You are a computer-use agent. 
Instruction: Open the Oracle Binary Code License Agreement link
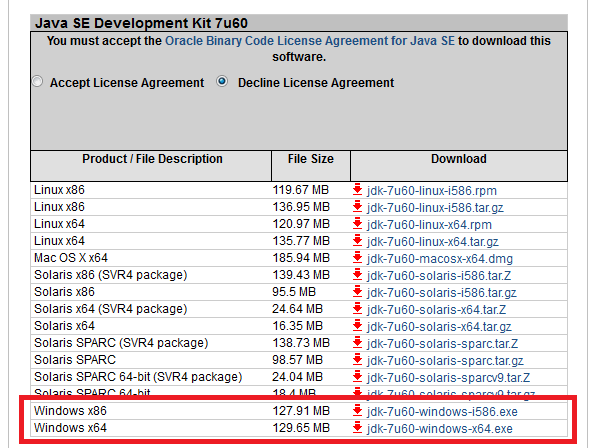point(310,41)
